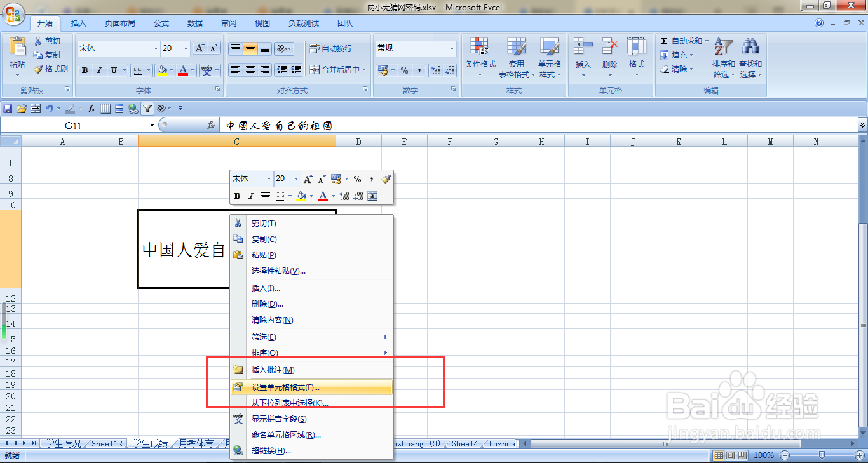Click Fill (填充) button in editing group

677,55
